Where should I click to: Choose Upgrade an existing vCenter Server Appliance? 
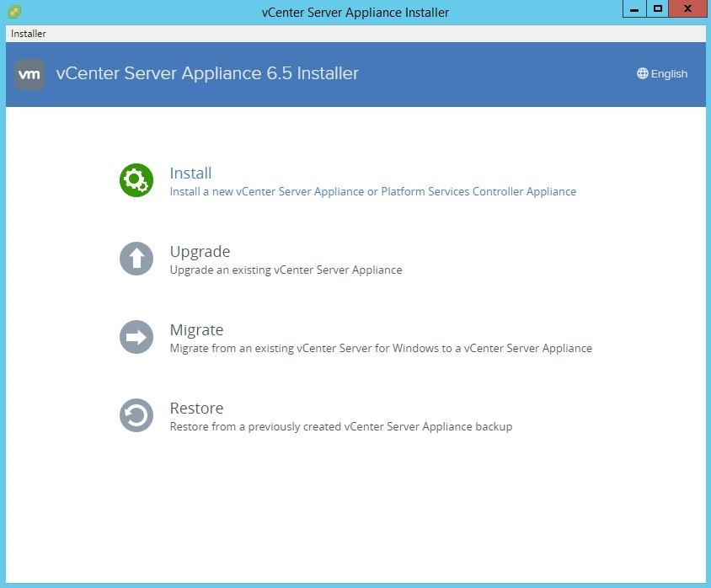coord(200,252)
